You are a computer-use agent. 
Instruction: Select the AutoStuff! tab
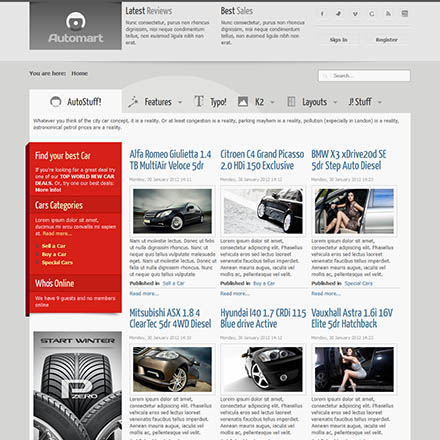click(76, 101)
